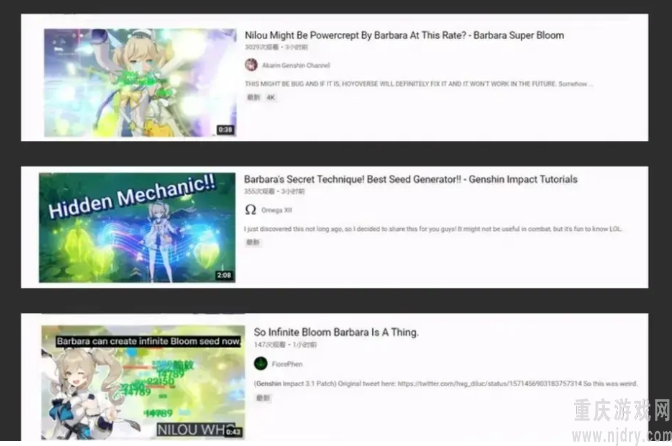The width and height of the screenshot is (672, 446).
Task: Click the 4K badge on Nilou video
Action: [271, 97]
